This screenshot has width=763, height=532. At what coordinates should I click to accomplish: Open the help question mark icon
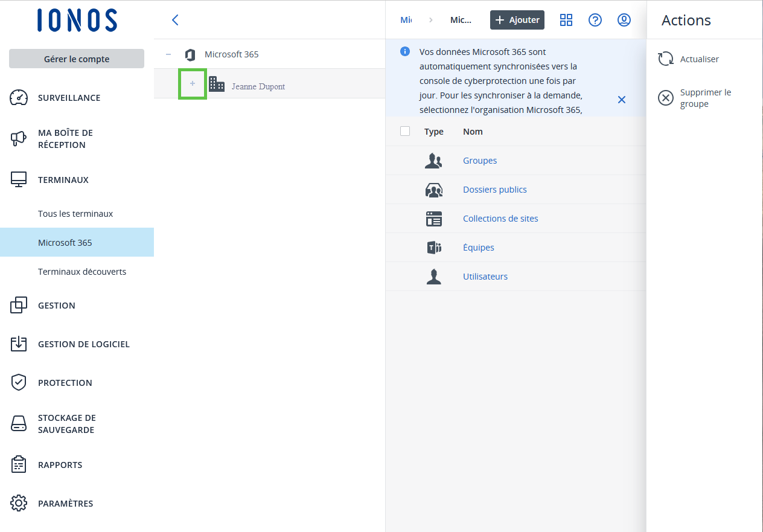click(x=595, y=20)
